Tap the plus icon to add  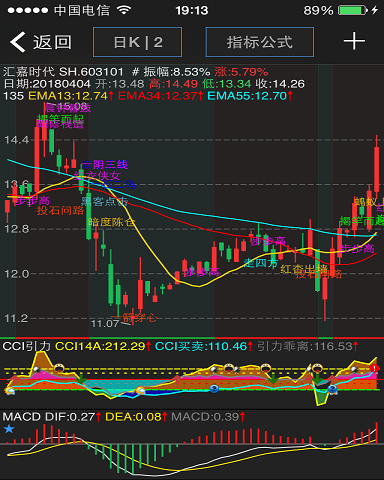click(354, 42)
